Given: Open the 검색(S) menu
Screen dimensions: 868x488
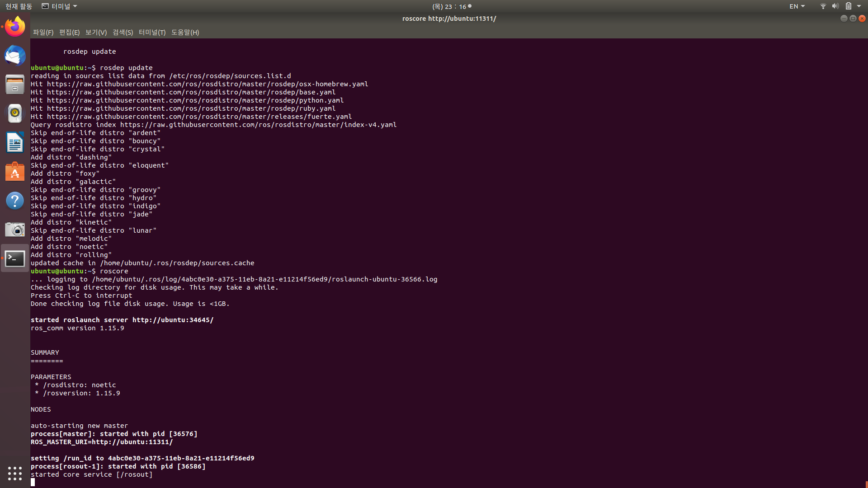Looking at the screenshot, I should click(x=123, y=32).
